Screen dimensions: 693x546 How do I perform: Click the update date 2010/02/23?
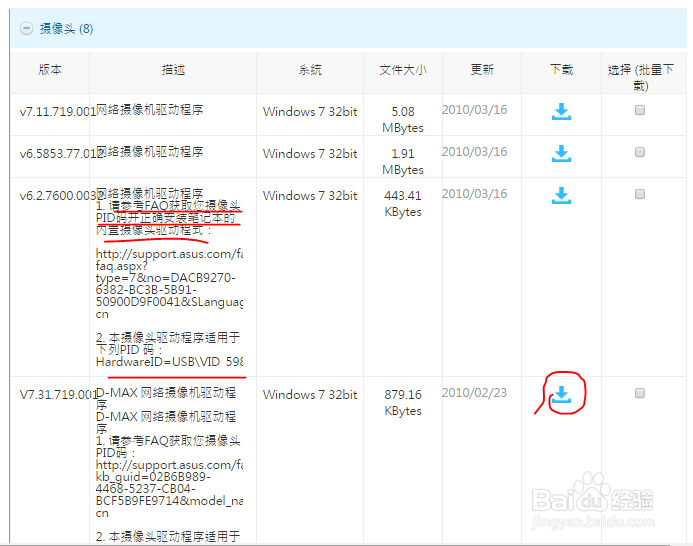coord(474,393)
